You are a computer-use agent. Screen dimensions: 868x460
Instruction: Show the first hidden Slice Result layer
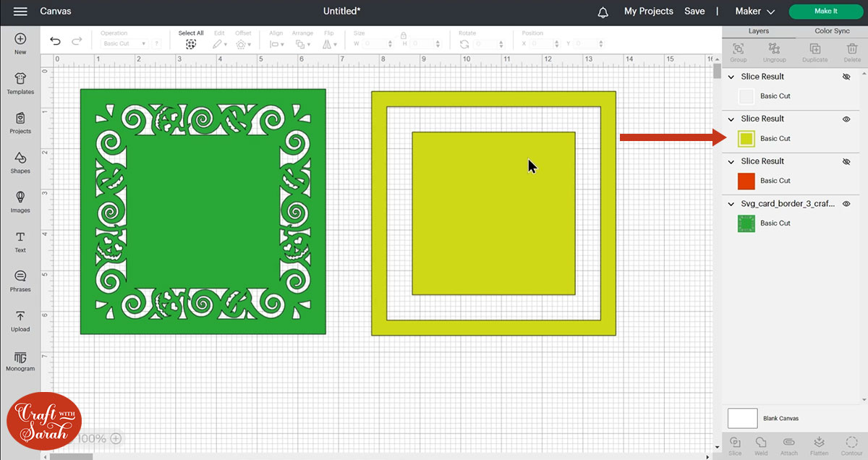tap(846, 76)
